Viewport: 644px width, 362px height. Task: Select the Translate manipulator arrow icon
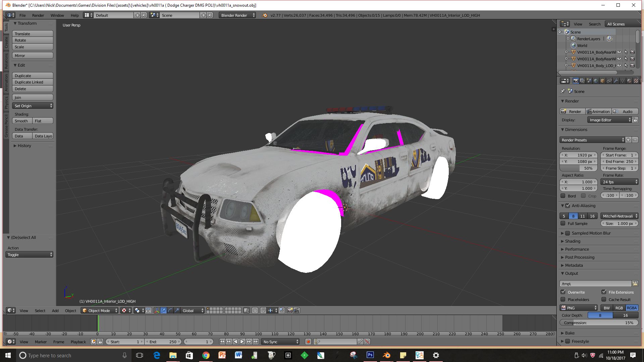pos(163,310)
